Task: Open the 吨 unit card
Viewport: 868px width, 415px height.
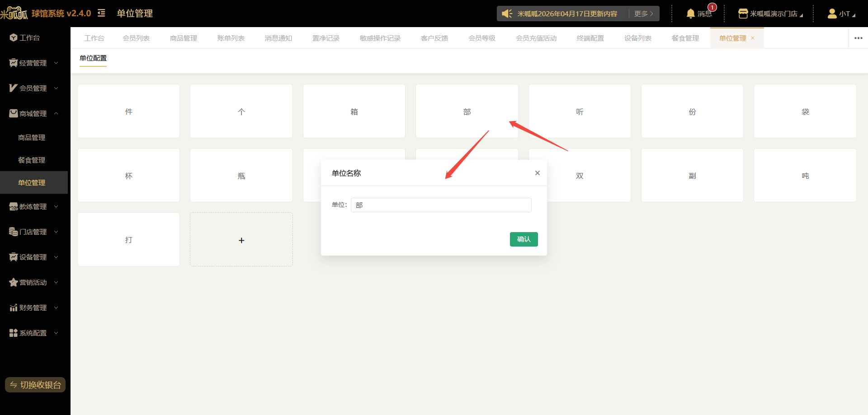Action: pyautogui.click(x=805, y=175)
